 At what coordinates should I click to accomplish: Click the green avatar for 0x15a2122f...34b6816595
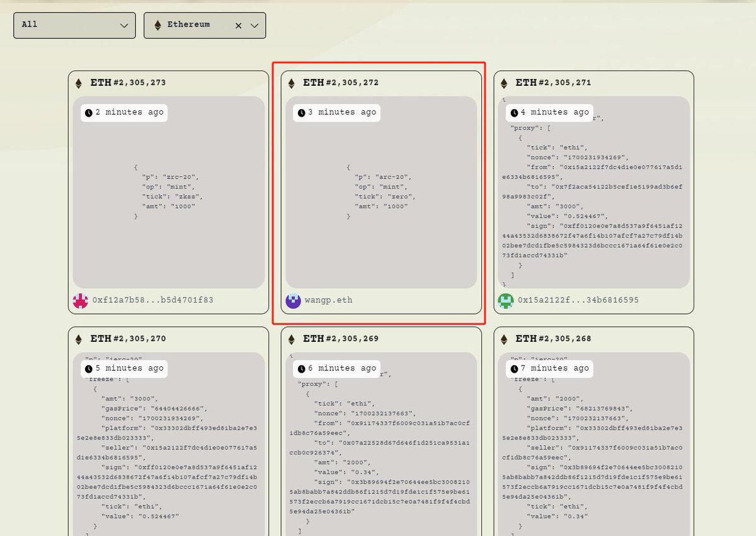tap(506, 301)
